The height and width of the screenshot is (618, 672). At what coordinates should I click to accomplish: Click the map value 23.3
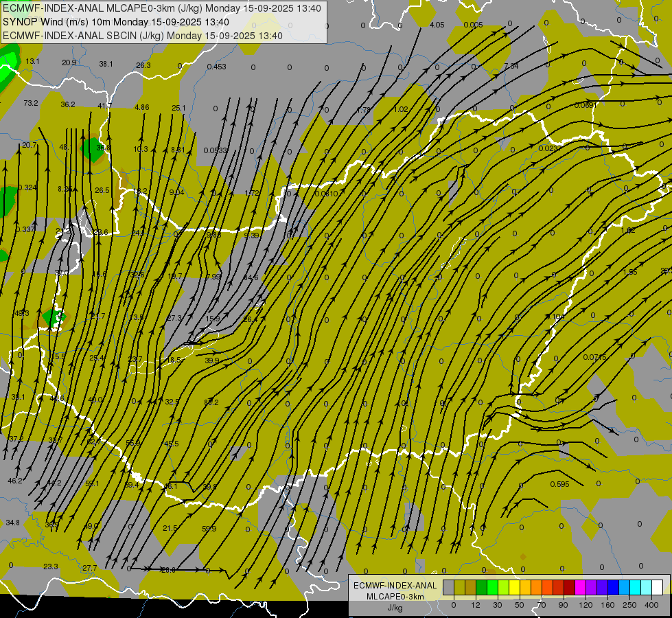pos(51,566)
